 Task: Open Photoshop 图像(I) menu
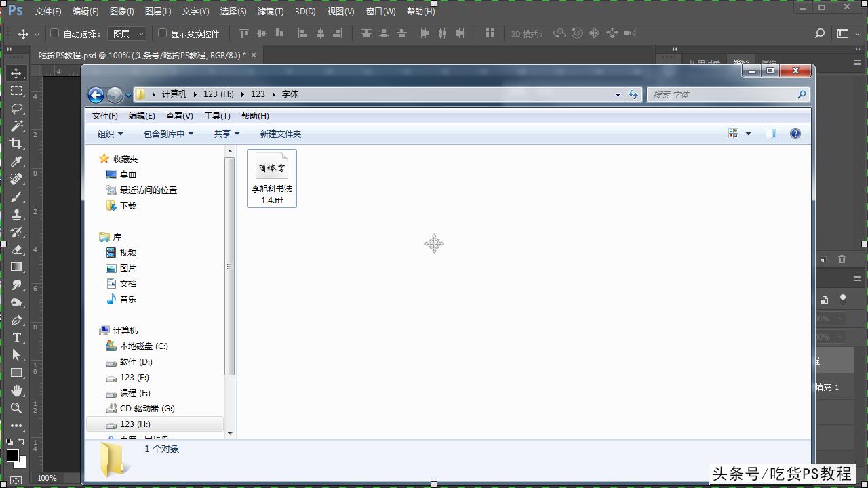click(x=121, y=12)
